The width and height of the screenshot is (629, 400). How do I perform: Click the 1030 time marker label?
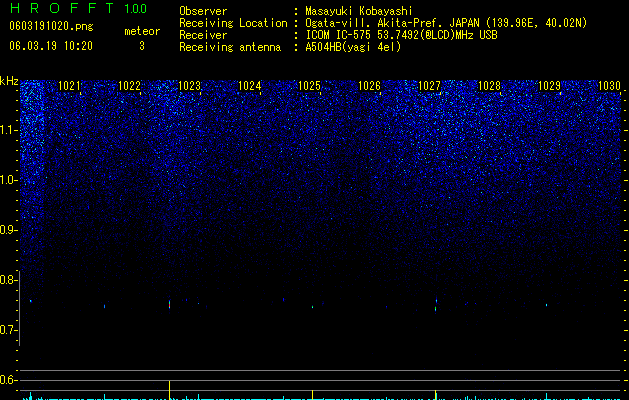[x=609, y=86]
